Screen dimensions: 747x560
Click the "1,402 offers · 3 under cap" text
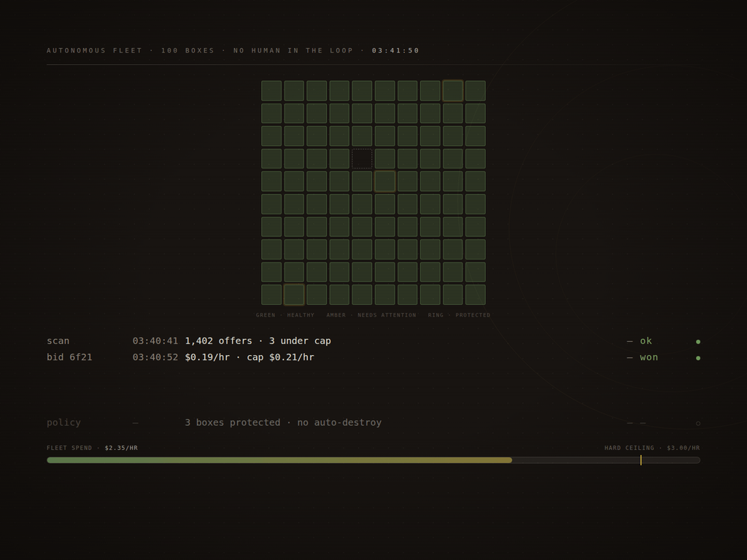pos(258,341)
